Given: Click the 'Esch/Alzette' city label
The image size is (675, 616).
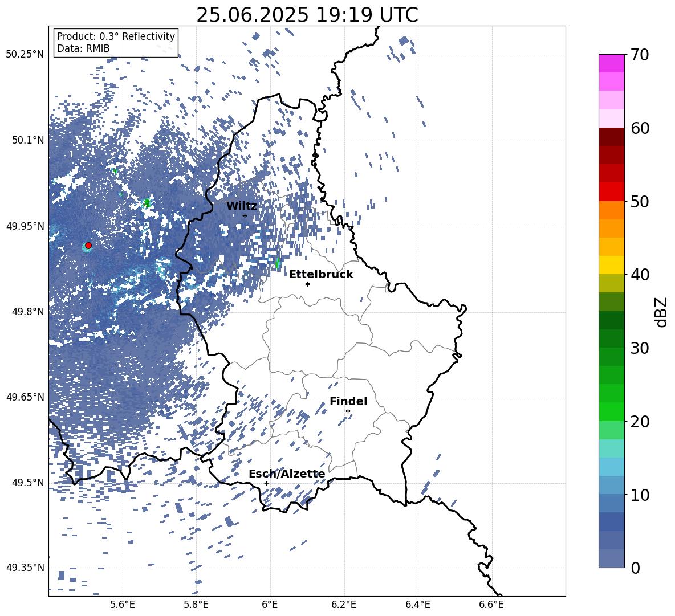Looking at the screenshot, I should click(x=287, y=474).
